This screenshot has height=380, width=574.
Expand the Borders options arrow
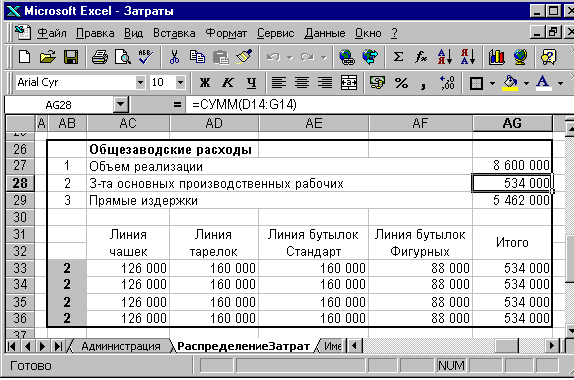(x=492, y=83)
